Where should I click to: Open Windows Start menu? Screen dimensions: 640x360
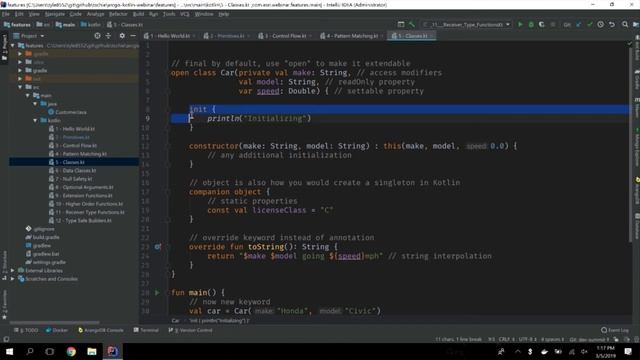tap(9, 351)
